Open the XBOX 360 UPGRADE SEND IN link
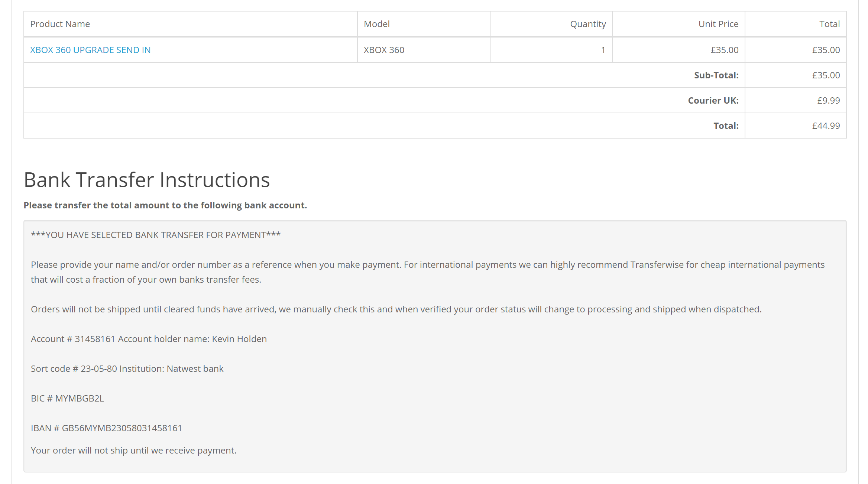Screen dimensions: 868x484 (x=90, y=50)
